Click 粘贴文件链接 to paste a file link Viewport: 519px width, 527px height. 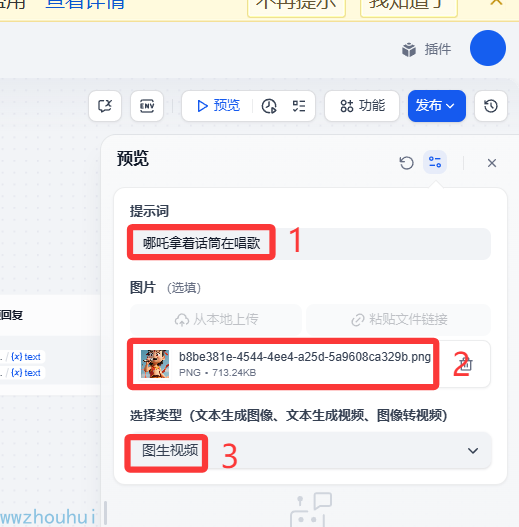click(399, 320)
